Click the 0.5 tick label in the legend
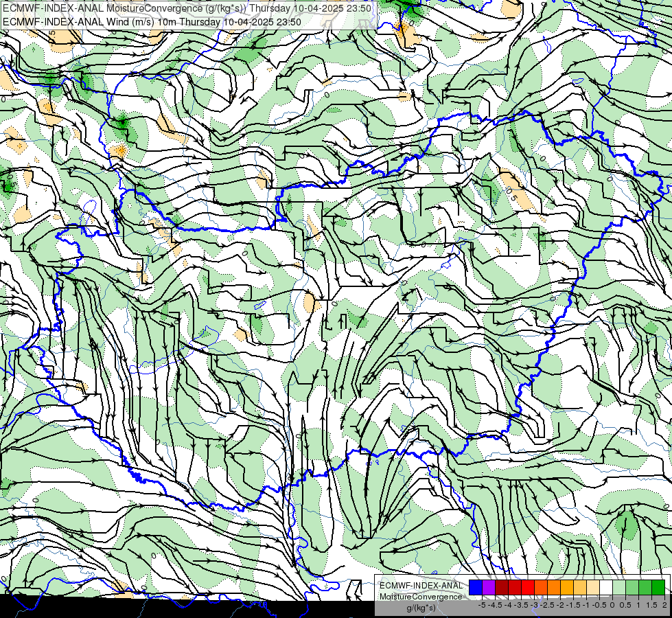Image resolution: width=672 pixels, height=618 pixels. tap(625, 605)
